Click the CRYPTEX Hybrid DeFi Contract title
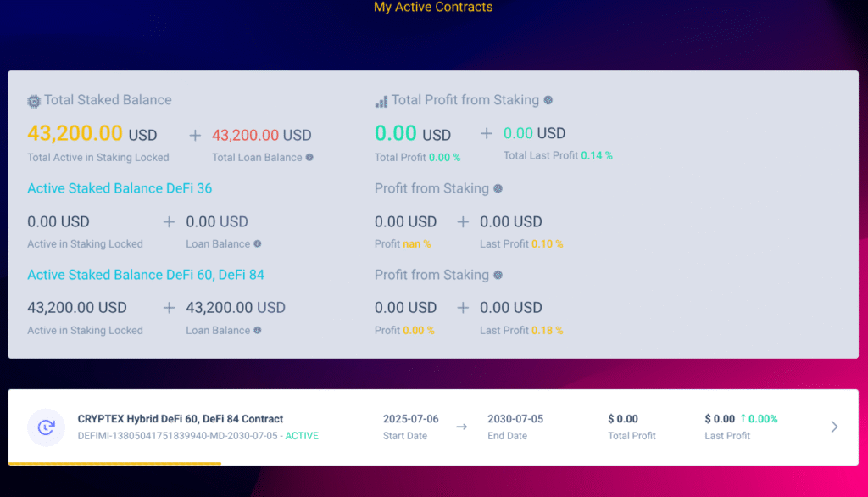Screen dimensions: 868x497 [x=181, y=419]
